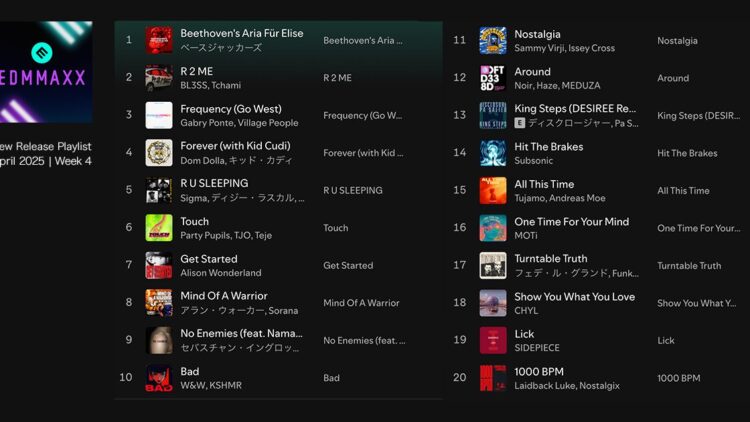Select track title Hit The Brakes

549,147
